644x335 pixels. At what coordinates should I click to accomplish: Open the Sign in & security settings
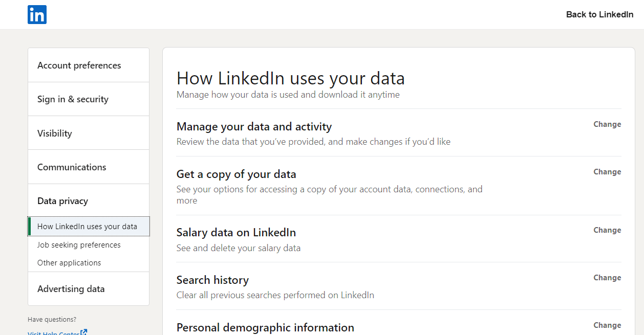73,99
